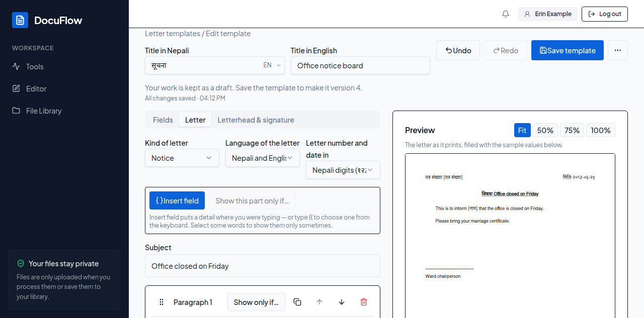Click Letter templates breadcrumb link

pos(173,34)
